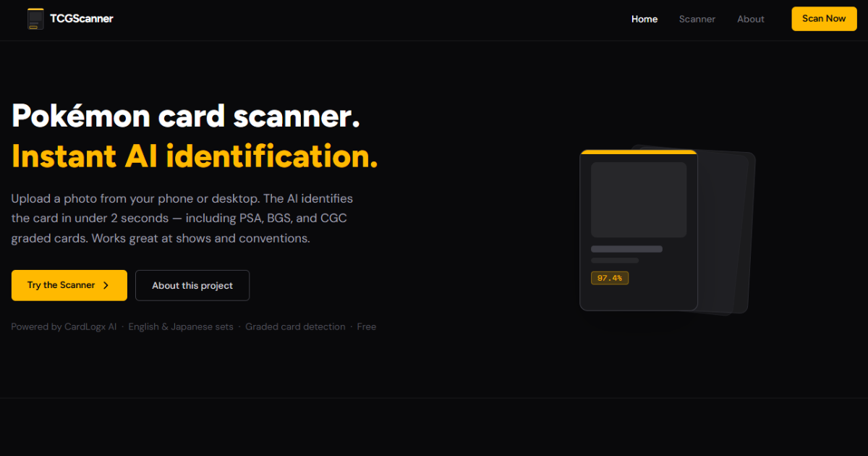Click the TCGScanner card logo icon
This screenshot has width=868, height=456.
35,19
